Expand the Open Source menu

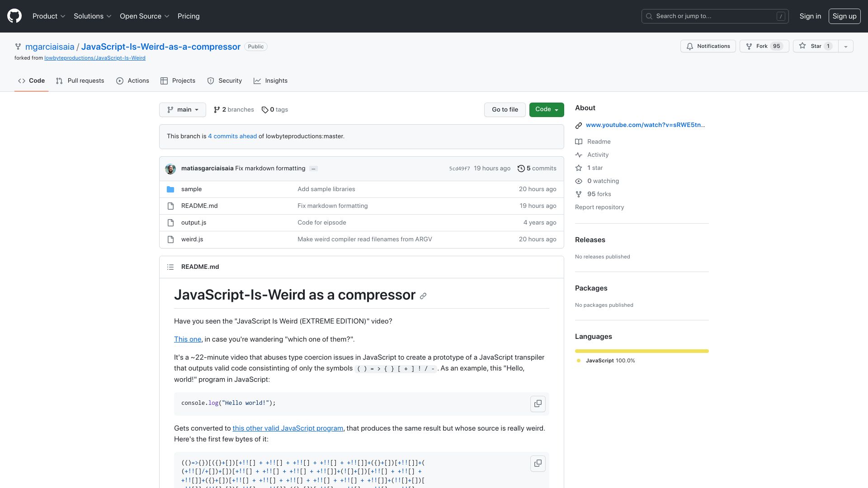coord(144,16)
